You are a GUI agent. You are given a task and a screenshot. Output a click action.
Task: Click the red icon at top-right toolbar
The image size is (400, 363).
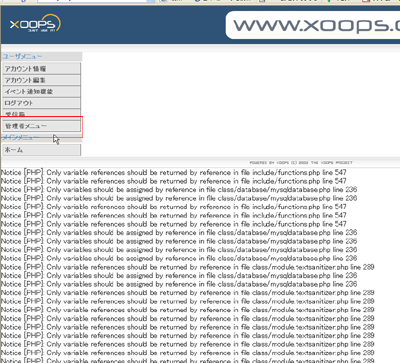click(366, 1)
